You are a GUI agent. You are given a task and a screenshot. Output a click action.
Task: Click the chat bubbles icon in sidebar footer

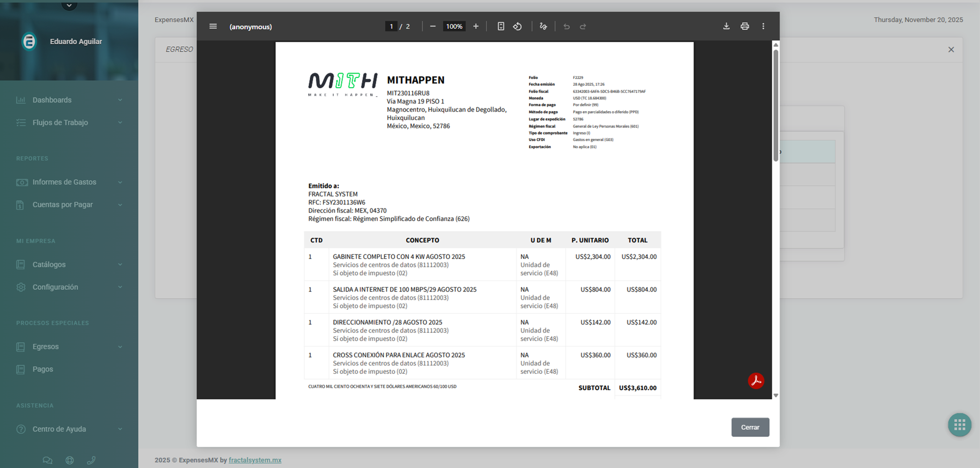pos(48,460)
